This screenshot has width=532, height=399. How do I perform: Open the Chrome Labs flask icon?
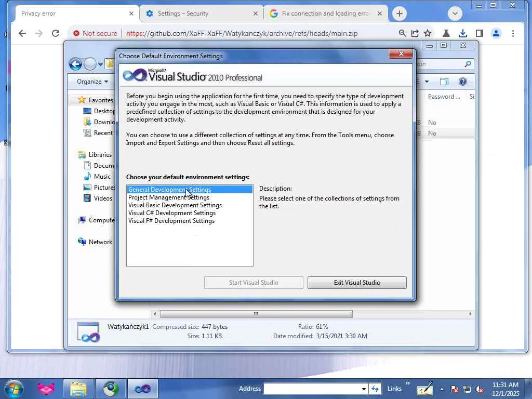[x=446, y=33]
